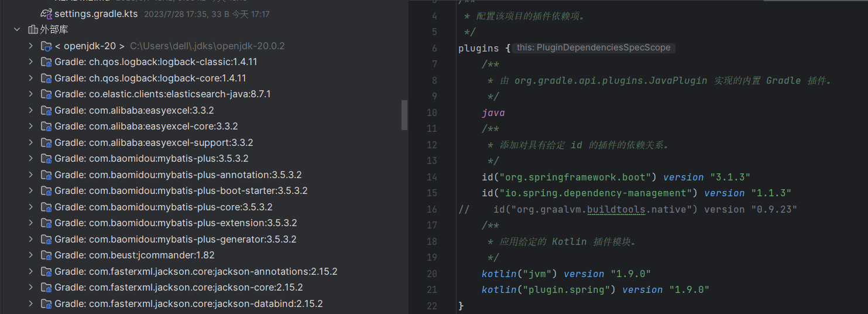Expand jackson-databind:2.15.2 library chevron
This screenshot has height=314, width=868.
click(31, 303)
